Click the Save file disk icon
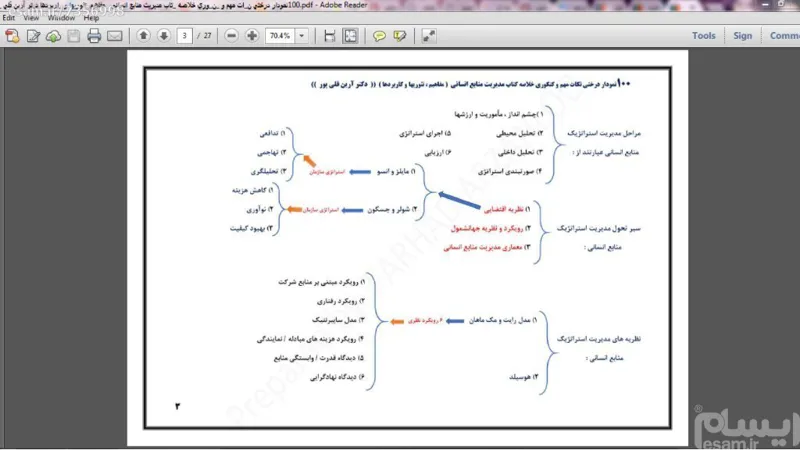 pyautogui.click(x=73, y=36)
